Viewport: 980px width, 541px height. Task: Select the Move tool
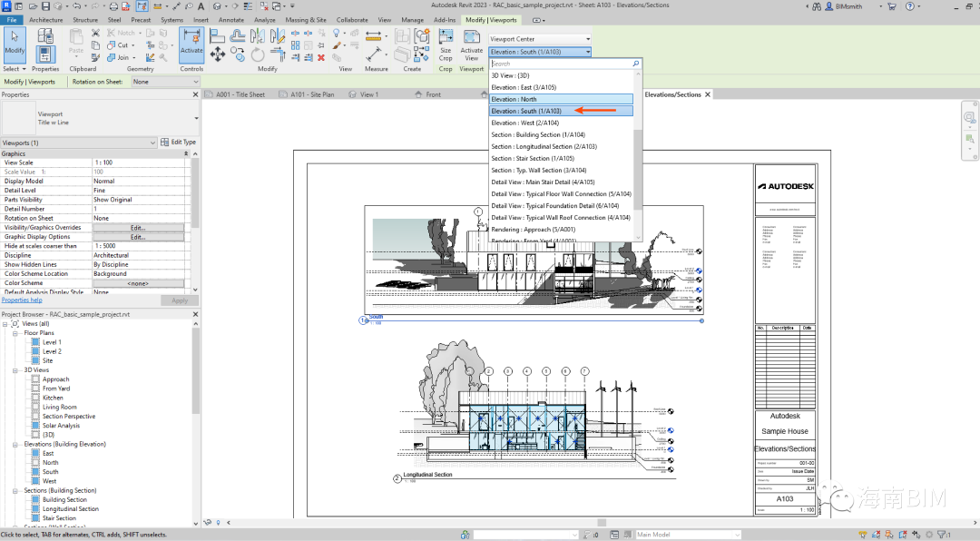coord(218,54)
